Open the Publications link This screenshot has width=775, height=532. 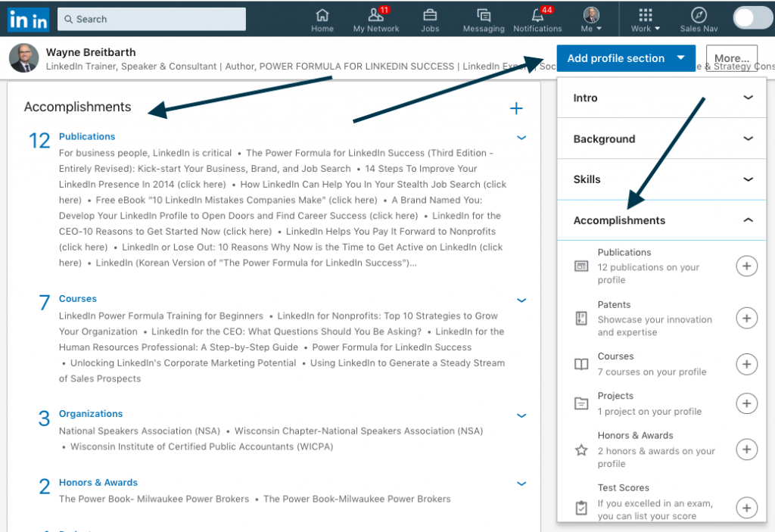(x=87, y=136)
